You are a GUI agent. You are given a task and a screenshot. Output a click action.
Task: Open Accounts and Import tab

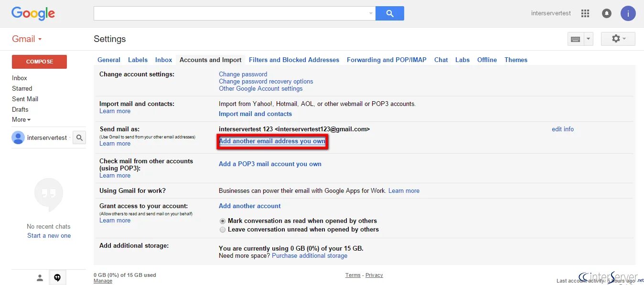[x=211, y=60]
